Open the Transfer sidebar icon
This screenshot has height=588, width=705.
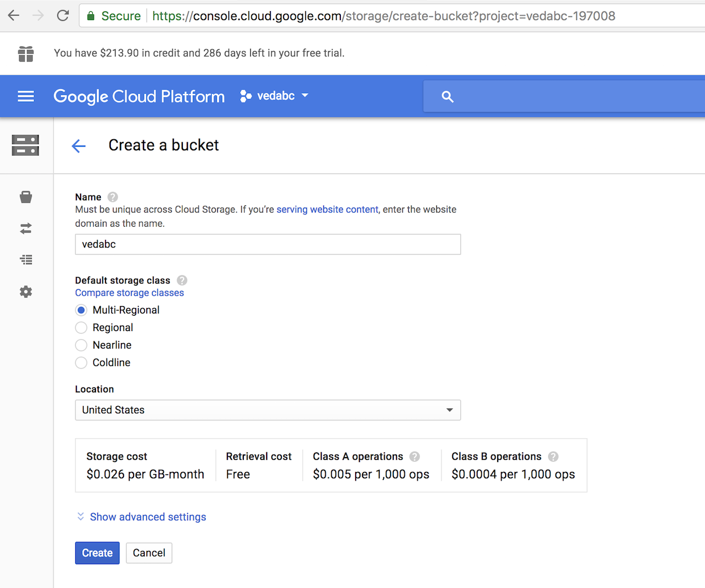(26, 228)
